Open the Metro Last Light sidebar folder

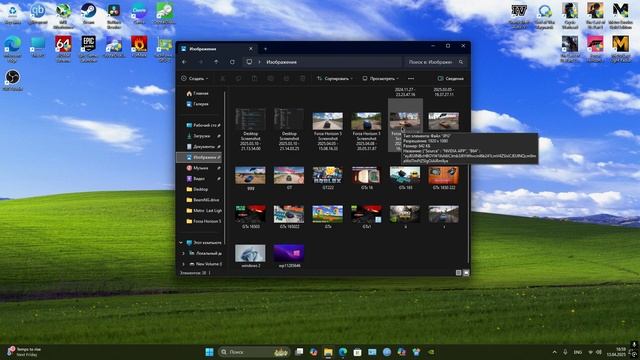point(204,211)
